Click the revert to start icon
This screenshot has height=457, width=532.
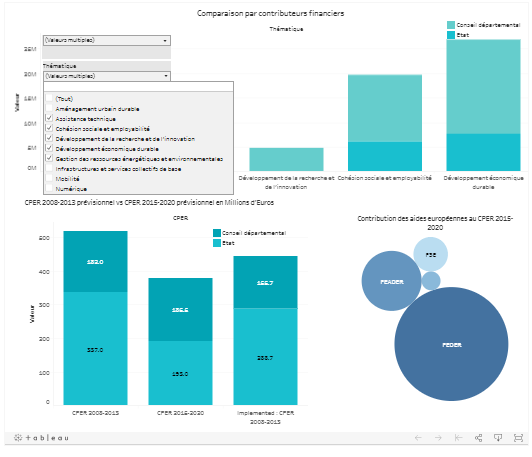(458, 438)
